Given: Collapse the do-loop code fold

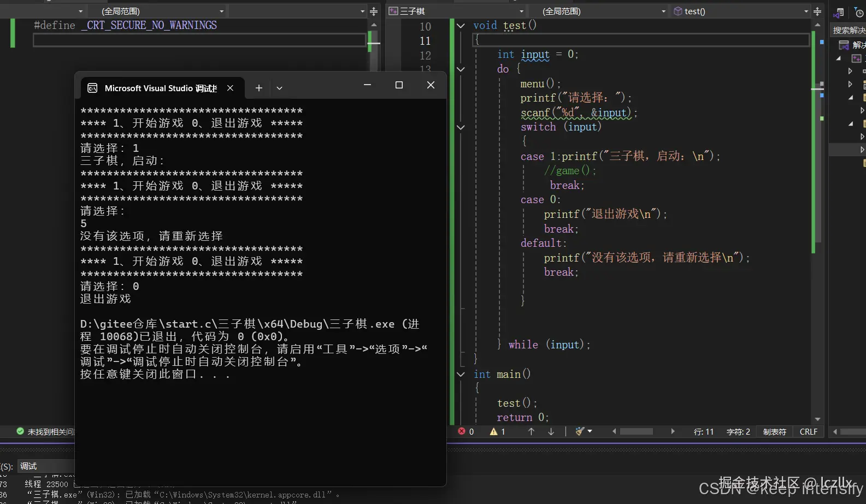Looking at the screenshot, I should coord(461,69).
